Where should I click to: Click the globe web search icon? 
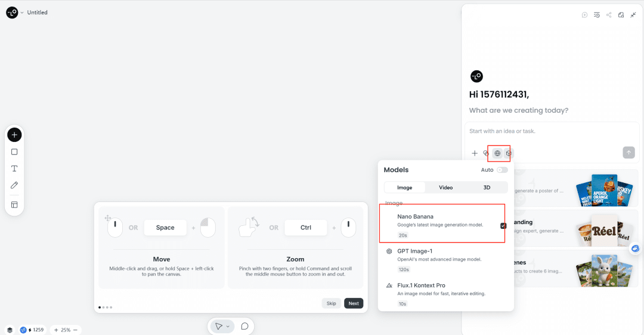(x=497, y=153)
